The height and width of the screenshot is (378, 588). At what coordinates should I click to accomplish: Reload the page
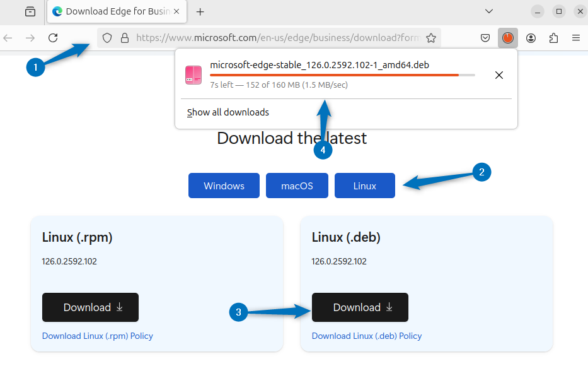click(53, 37)
